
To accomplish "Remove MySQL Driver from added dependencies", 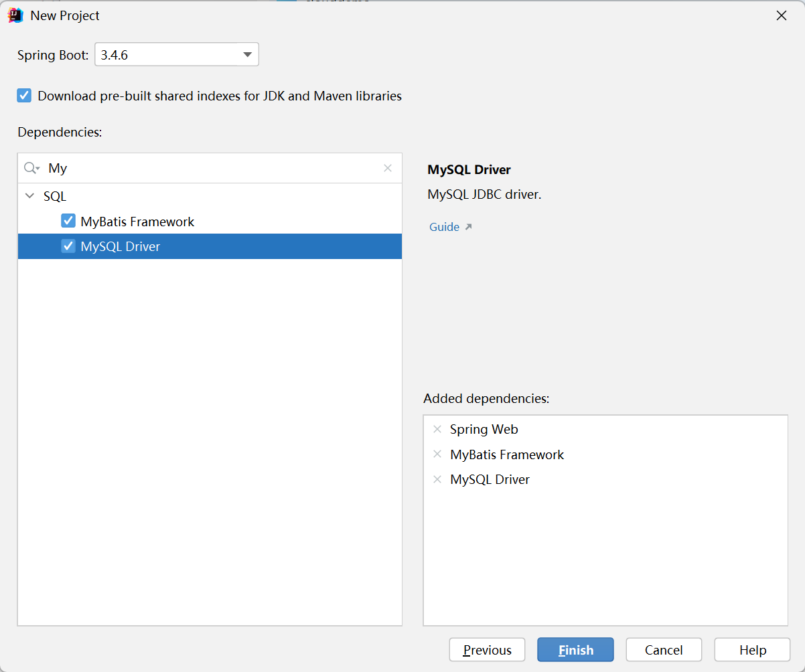I will point(437,479).
